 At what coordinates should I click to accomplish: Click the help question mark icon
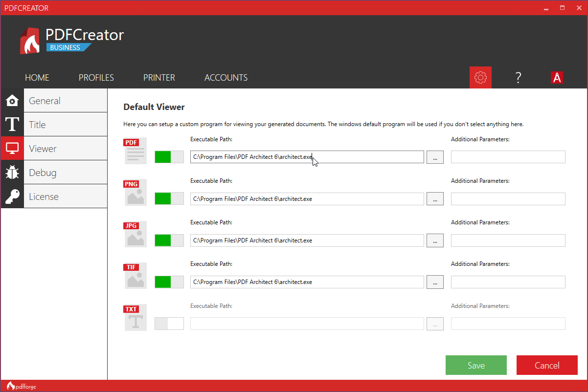tap(519, 77)
